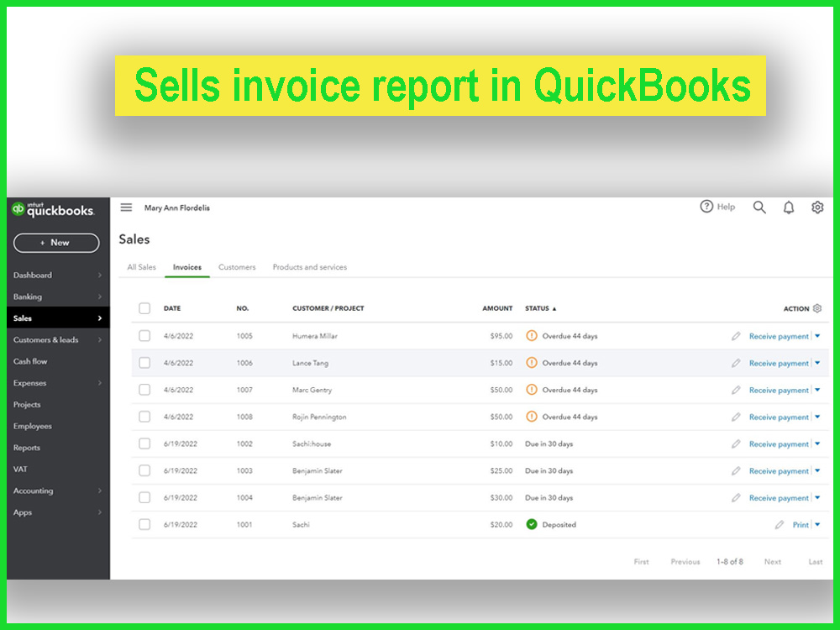
Task: Receive payment for Lance Tang invoice
Action: point(779,363)
